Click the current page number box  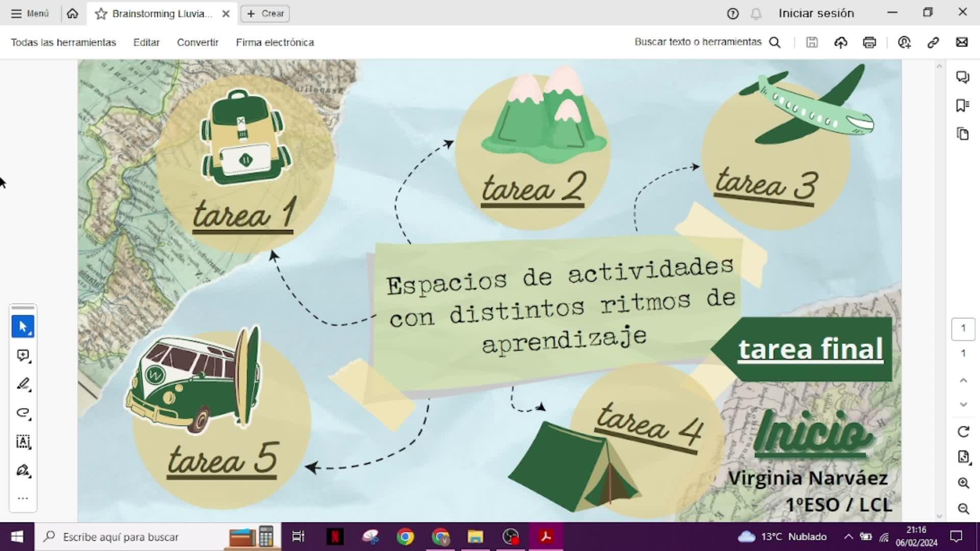tap(963, 329)
